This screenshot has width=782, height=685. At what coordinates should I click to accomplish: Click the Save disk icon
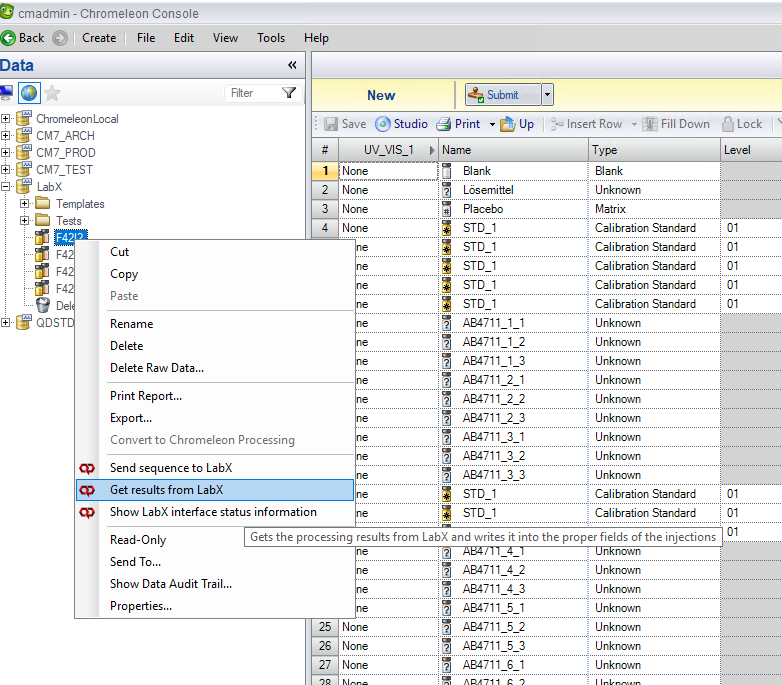pos(331,124)
